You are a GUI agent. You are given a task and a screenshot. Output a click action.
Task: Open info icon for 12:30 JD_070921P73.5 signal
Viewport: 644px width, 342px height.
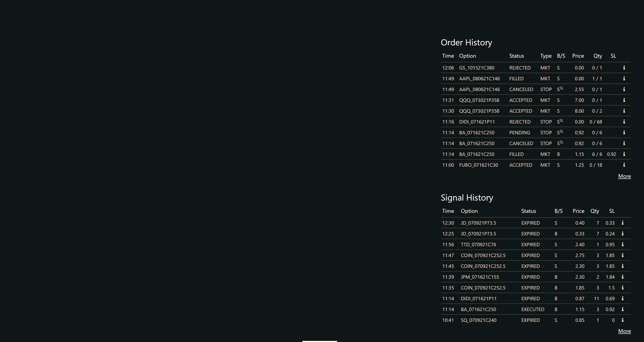pos(623,223)
